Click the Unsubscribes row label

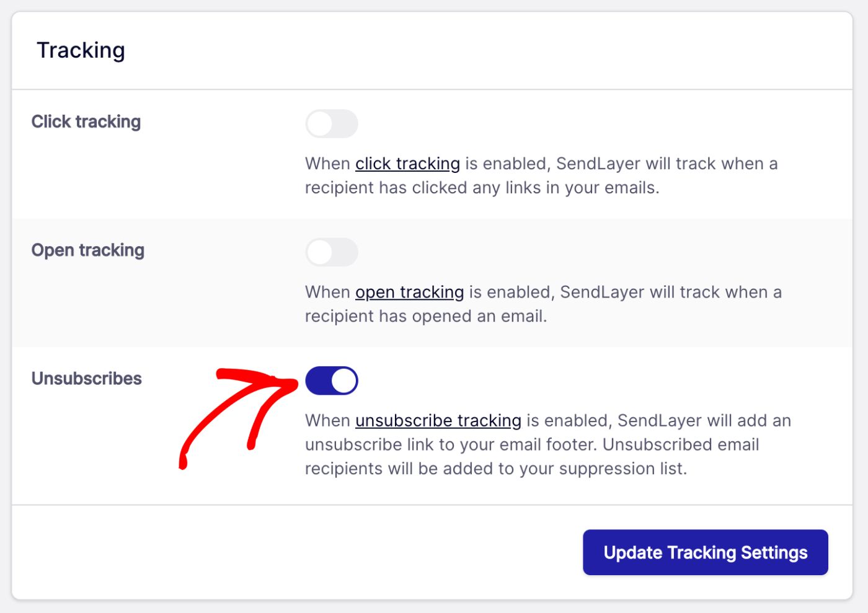click(x=87, y=378)
